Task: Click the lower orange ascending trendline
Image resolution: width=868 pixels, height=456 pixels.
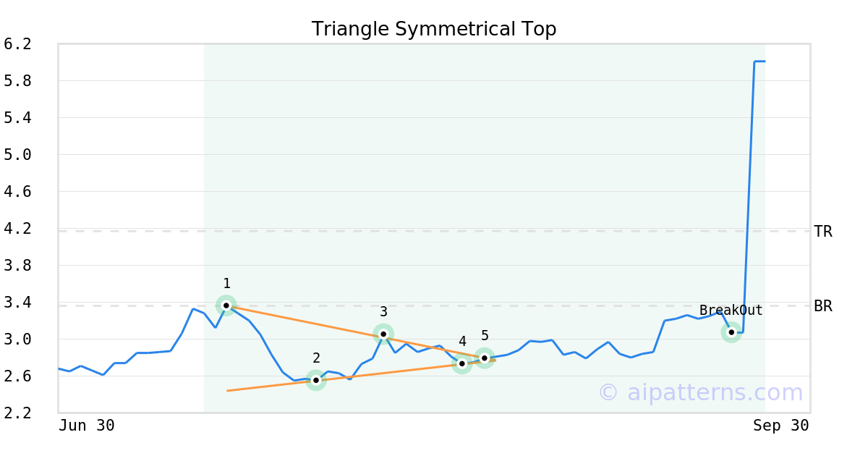Action: tap(362, 375)
